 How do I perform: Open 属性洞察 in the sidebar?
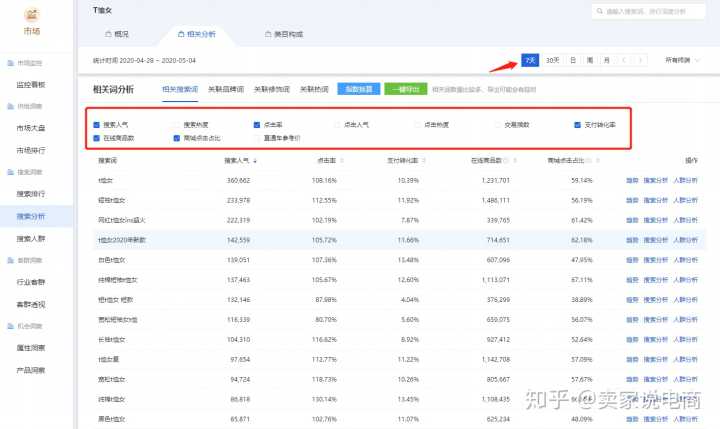coord(31,348)
